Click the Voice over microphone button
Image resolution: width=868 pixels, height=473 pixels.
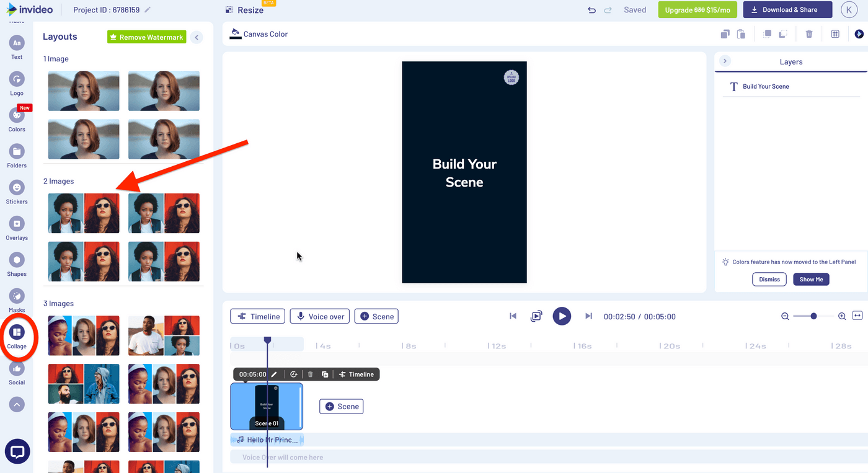(319, 316)
